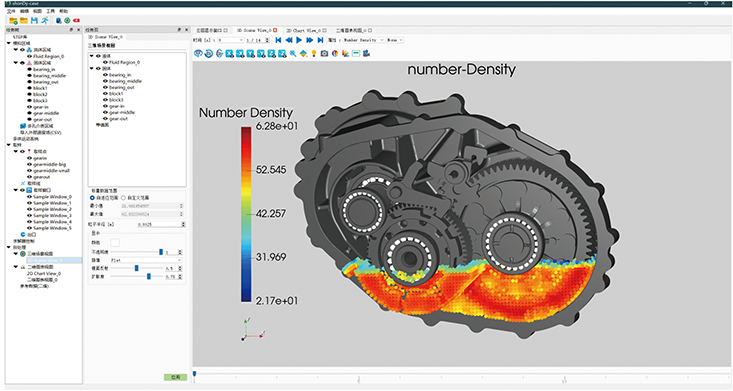
Task: Step forward one frame
Action: pyautogui.click(x=309, y=40)
